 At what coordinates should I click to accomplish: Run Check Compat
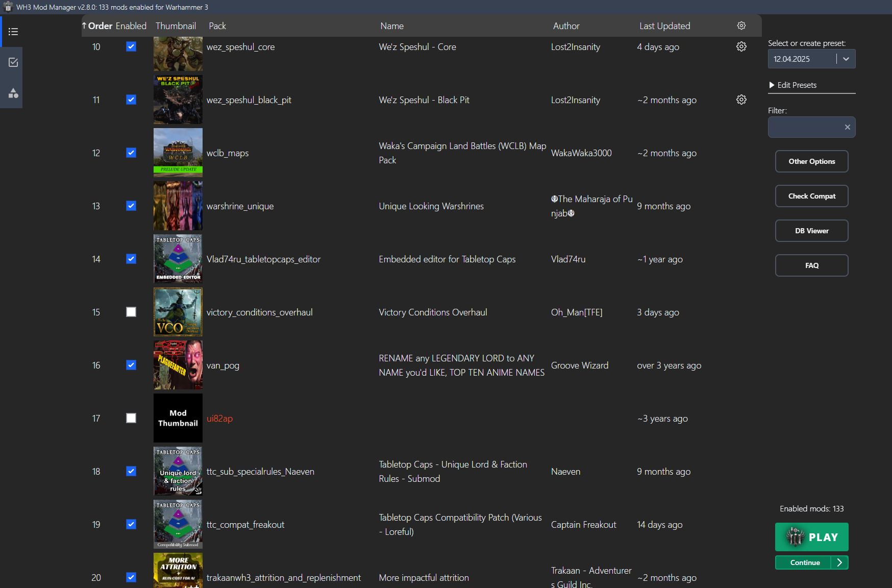pos(812,196)
